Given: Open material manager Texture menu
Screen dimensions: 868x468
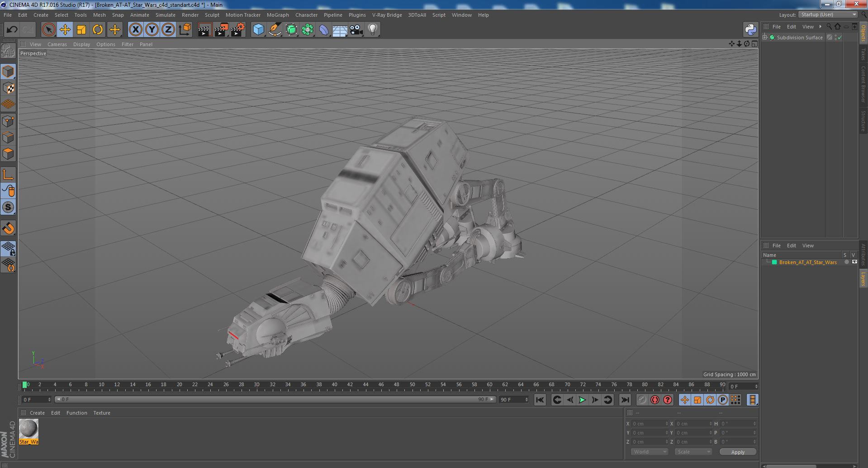Looking at the screenshot, I should pos(102,413).
